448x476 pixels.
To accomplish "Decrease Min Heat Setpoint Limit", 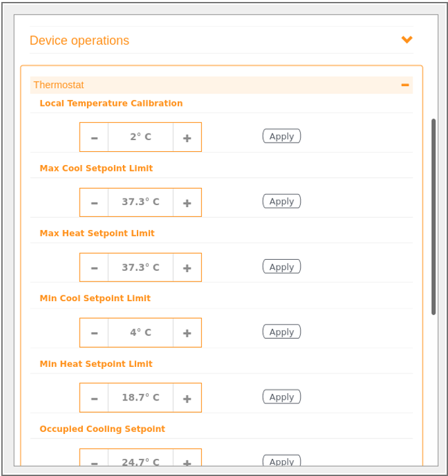I will (x=94, y=398).
